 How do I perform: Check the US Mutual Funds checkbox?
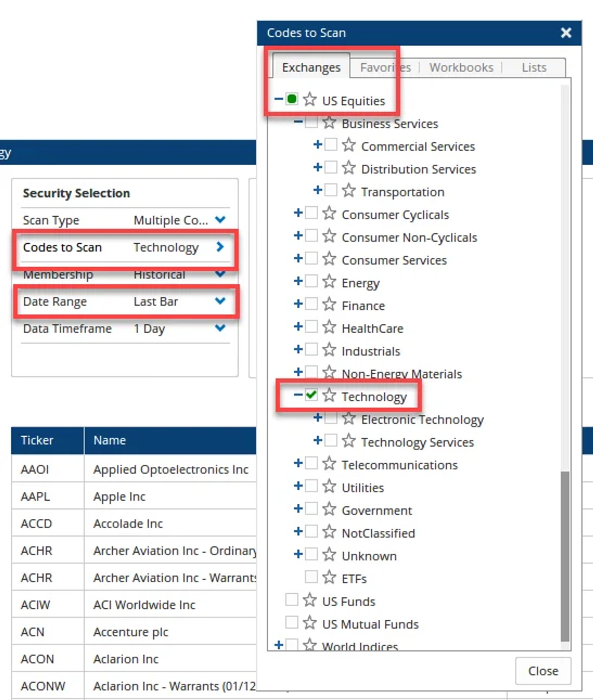coord(292,623)
